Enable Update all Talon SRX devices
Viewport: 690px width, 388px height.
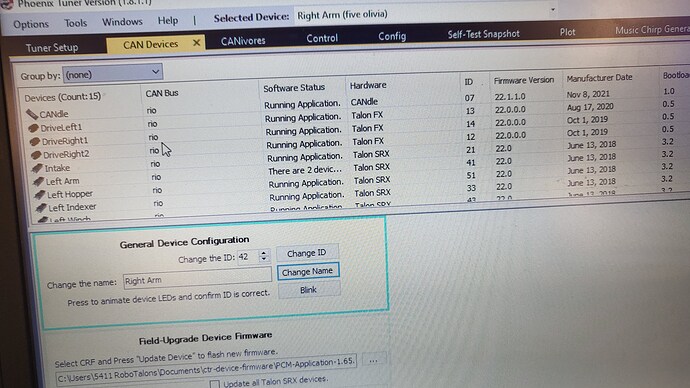pyautogui.click(x=215, y=384)
